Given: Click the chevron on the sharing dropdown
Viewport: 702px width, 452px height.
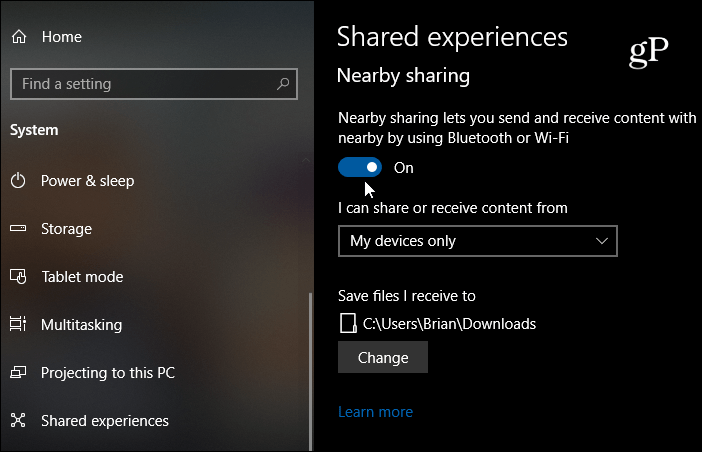Looking at the screenshot, I should click(x=602, y=241).
